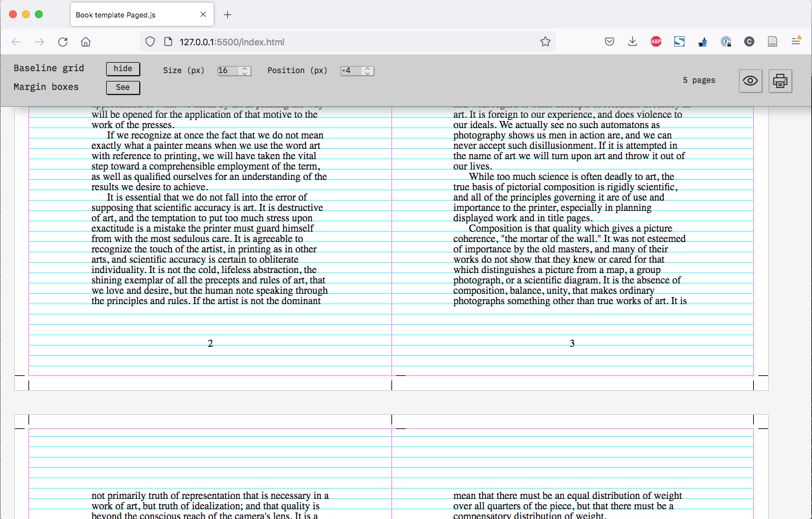Click the password manager lock extension icon

point(726,42)
